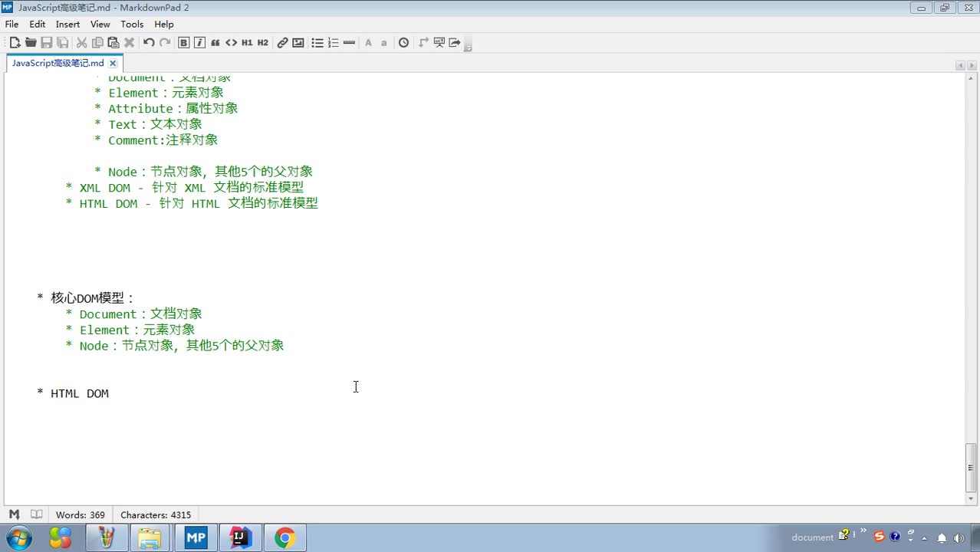Open the Help menu
This screenshot has width=980, height=552.
coord(164,24)
